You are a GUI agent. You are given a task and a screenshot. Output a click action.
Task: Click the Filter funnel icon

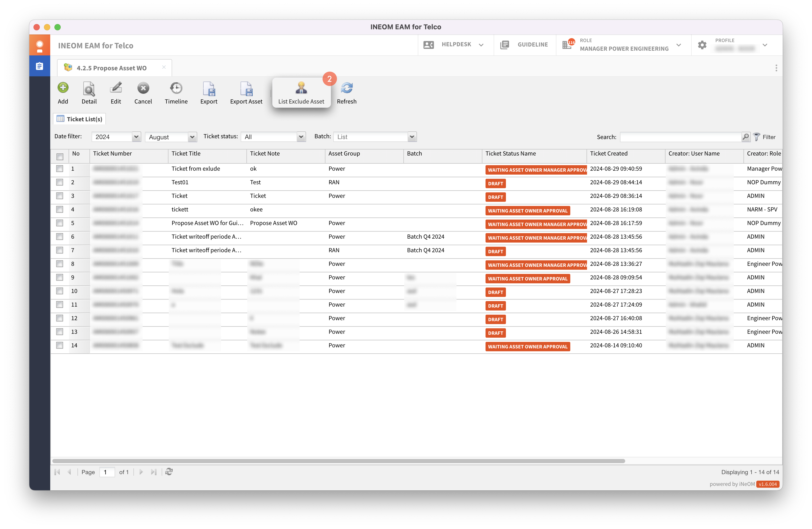click(756, 137)
